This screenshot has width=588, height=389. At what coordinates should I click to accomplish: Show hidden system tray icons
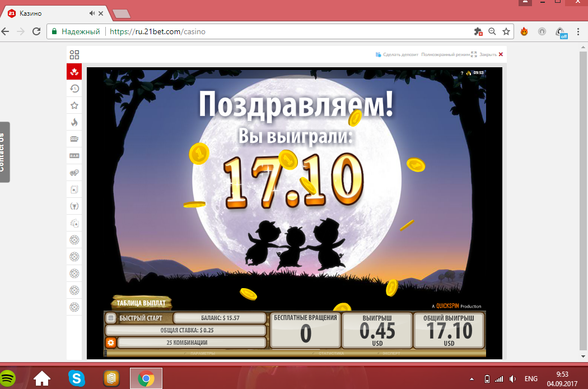[472, 379]
